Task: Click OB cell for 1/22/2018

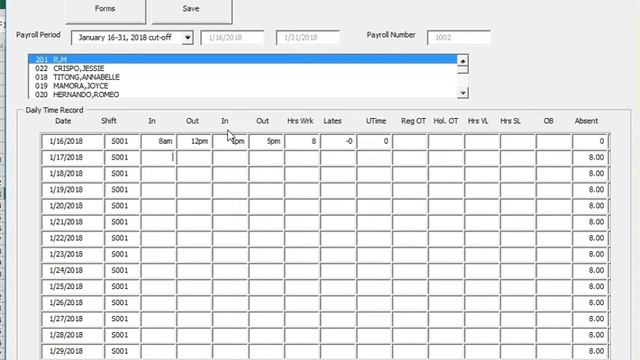Action: pos(554,238)
